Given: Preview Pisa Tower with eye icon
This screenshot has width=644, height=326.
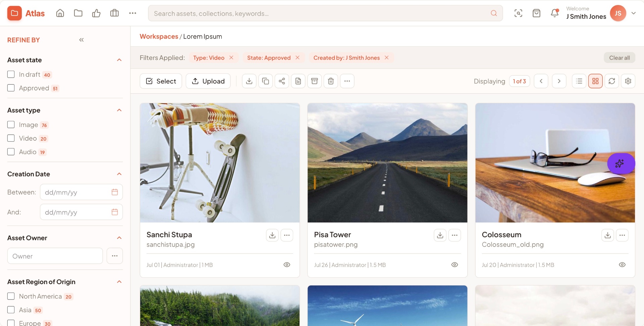Looking at the screenshot, I should (454, 265).
